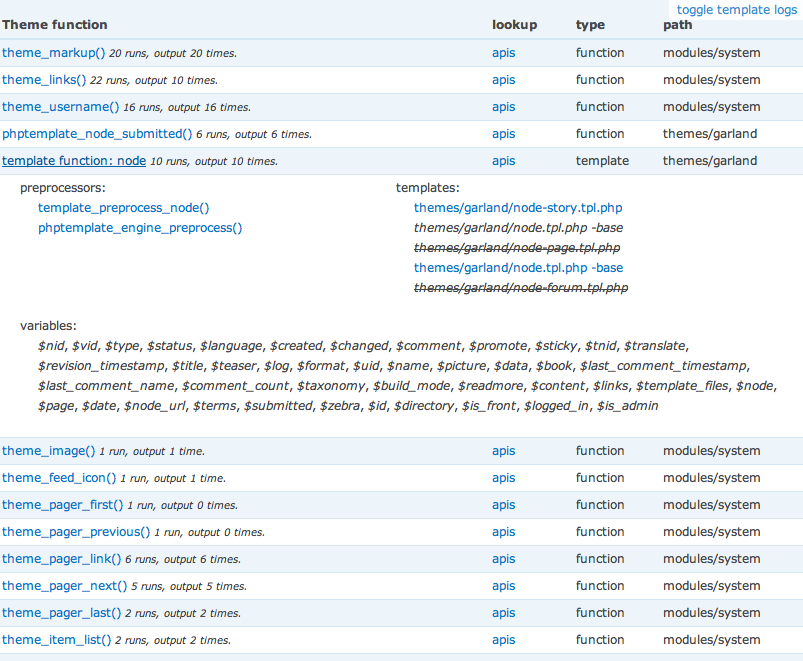Expand theme_feed_icon() function row
The image size is (803, 661).
coord(59,478)
